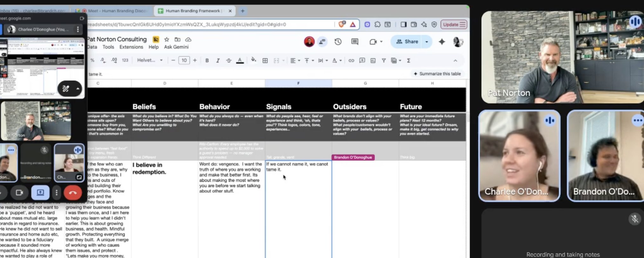Open the comments panel icon
This screenshot has width=644, height=258.
(x=355, y=42)
